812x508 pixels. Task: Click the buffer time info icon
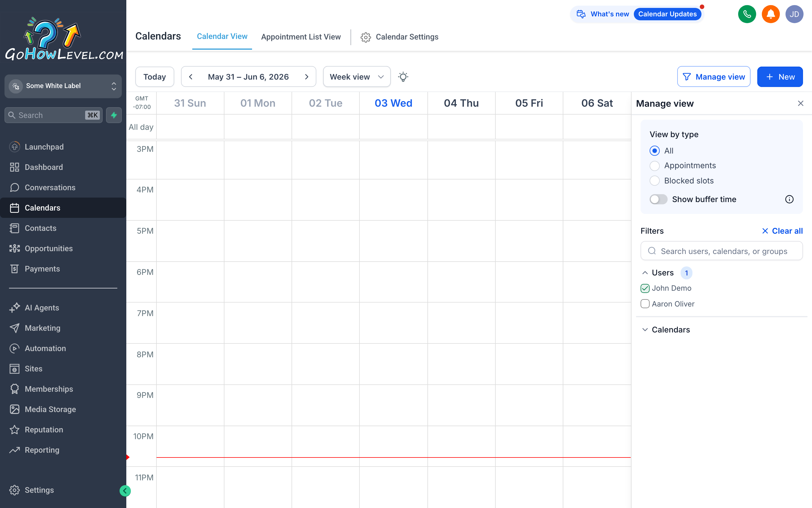(x=789, y=199)
